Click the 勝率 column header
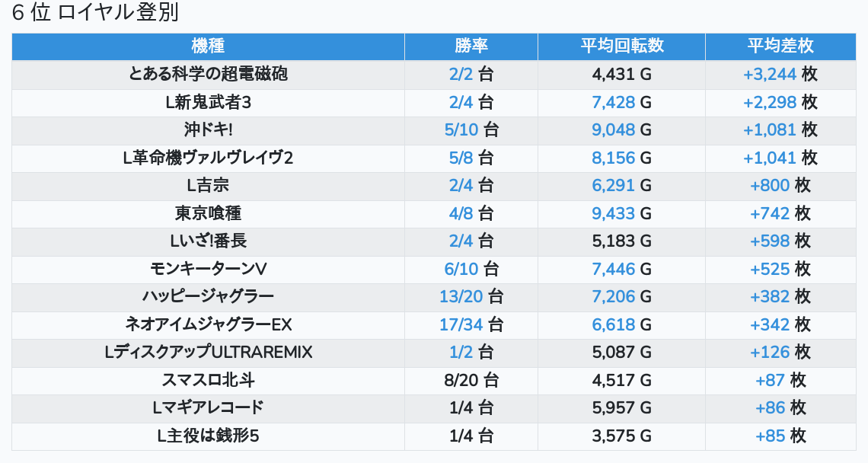The image size is (868, 463). [471, 46]
